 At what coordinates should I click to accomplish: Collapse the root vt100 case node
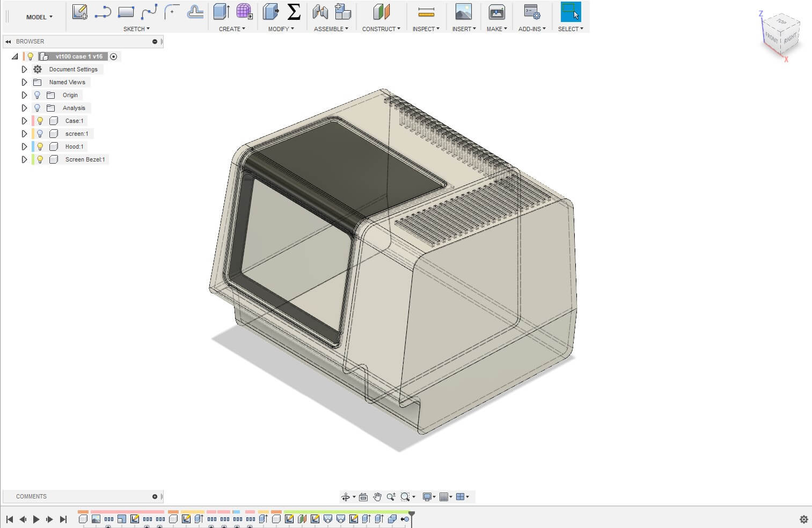coord(15,56)
